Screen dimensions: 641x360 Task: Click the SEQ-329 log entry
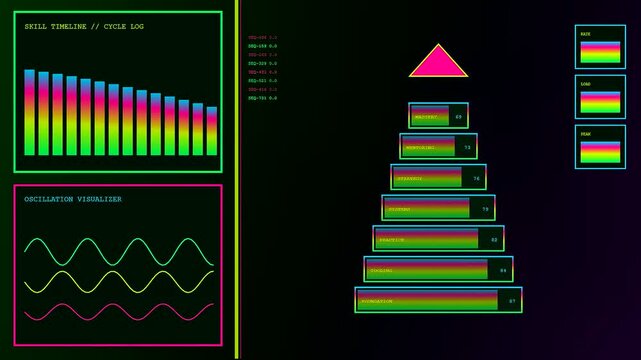tap(262, 63)
